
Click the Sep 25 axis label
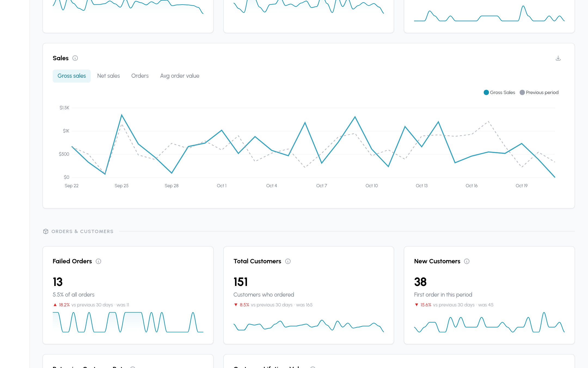coord(121,186)
